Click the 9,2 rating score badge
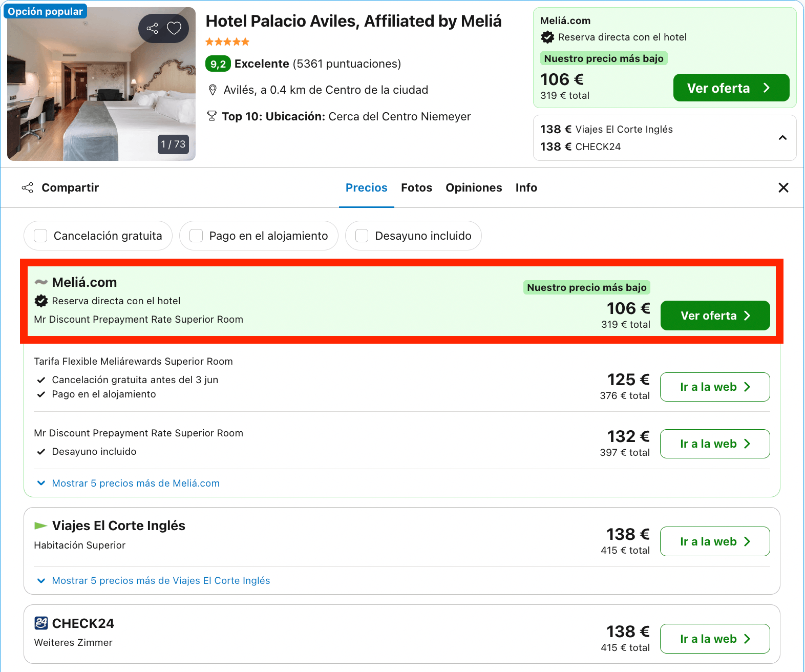 218,64
